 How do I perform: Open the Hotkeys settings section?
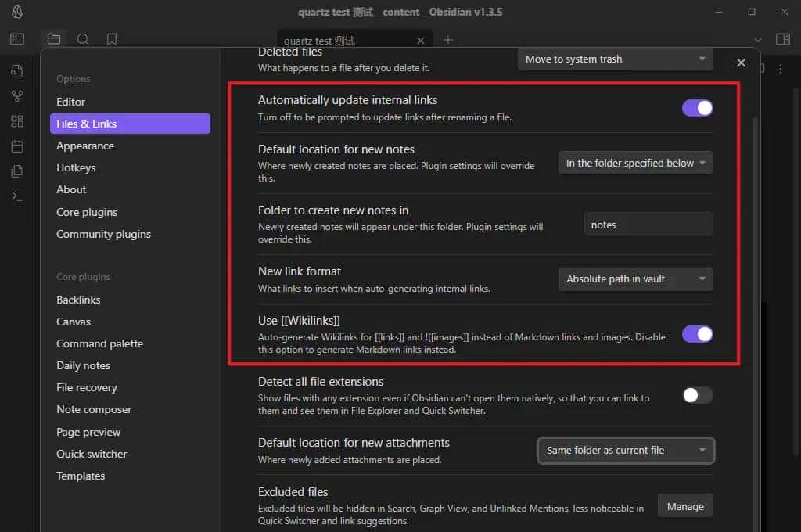coord(76,167)
